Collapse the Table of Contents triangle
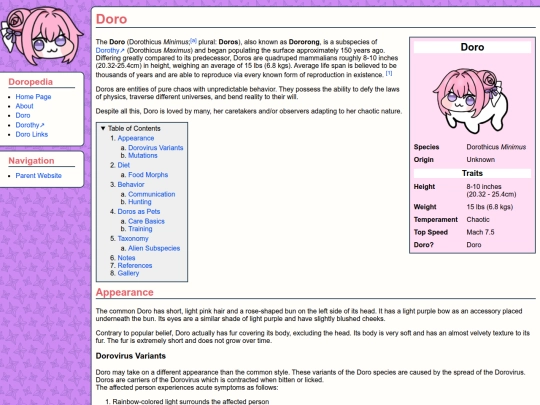 103,128
